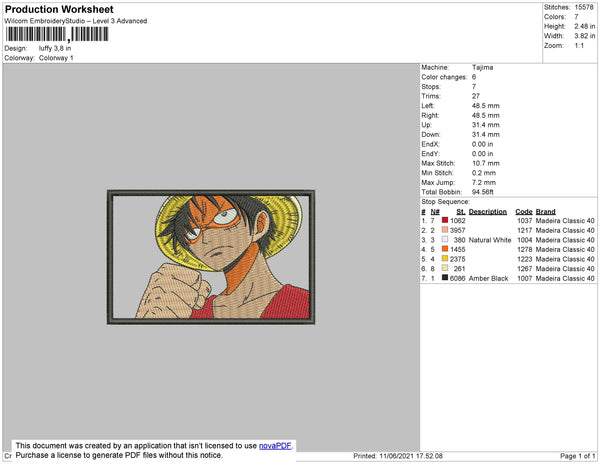Click the Min Stitch value '0.2 mm'
600x464 pixels.
pos(484,173)
